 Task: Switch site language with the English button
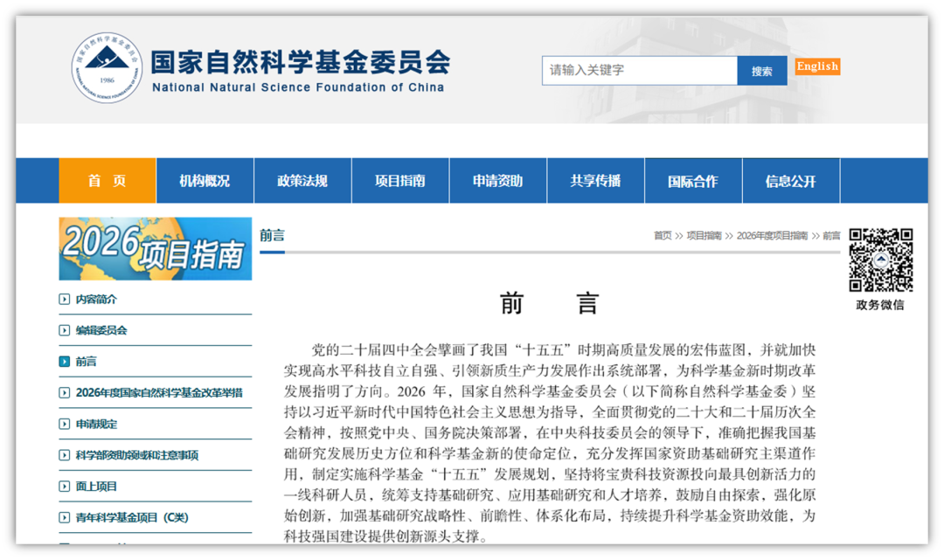click(817, 66)
